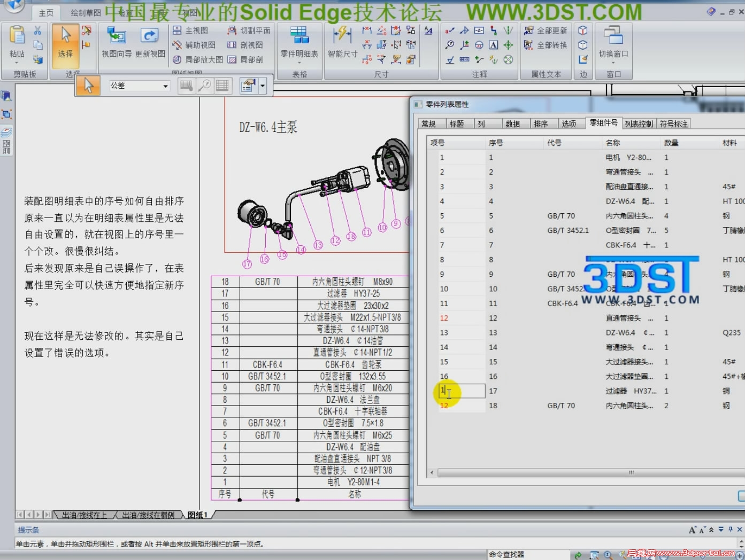This screenshot has width=745, height=560.
Task: Choose the Auxiliary View (辅助视图) command
Action: pyautogui.click(x=194, y=45)
